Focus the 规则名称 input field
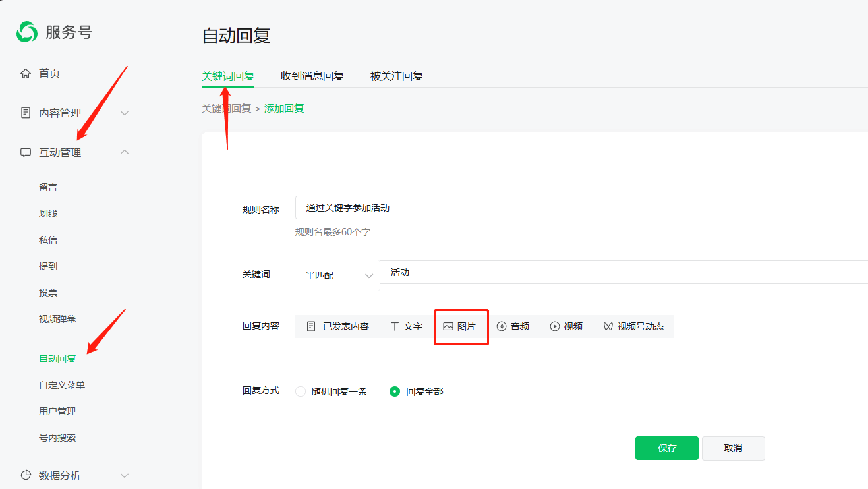Viewport: 868px width, 489px height. tap(581, 208)
